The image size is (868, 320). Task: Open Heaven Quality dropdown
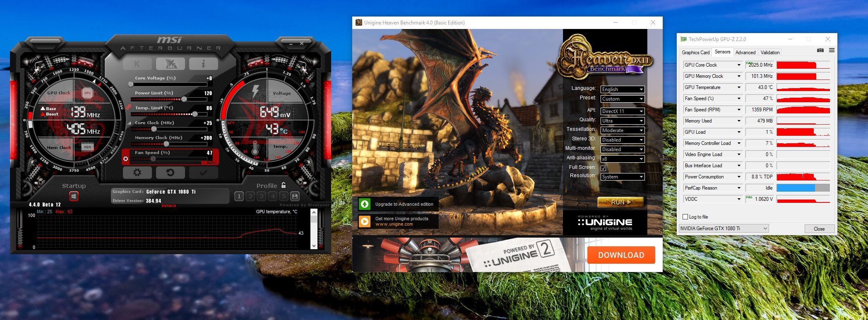click(623, 121)
